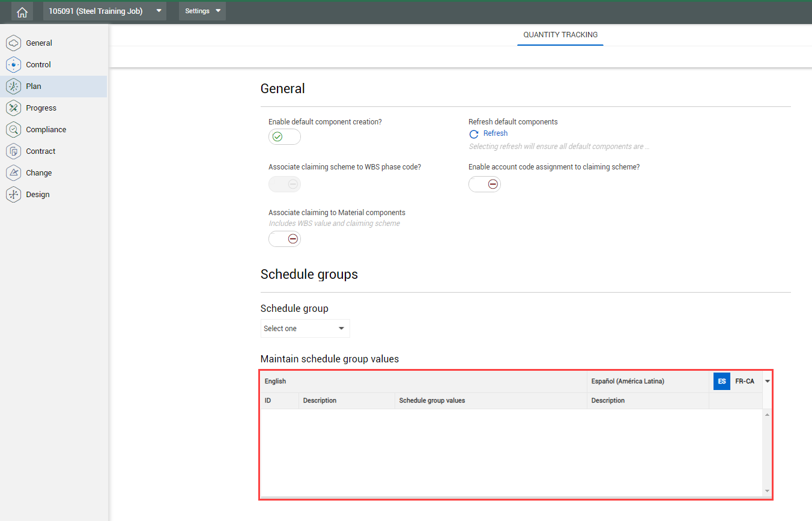812x521 pixels.
Task: Click the Change module icon
Action: 13,173
